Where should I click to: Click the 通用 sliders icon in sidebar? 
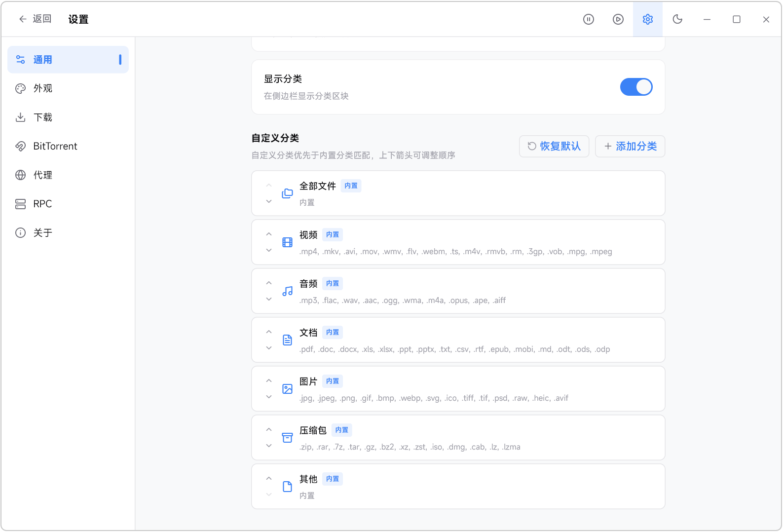[x=20, y=60]
